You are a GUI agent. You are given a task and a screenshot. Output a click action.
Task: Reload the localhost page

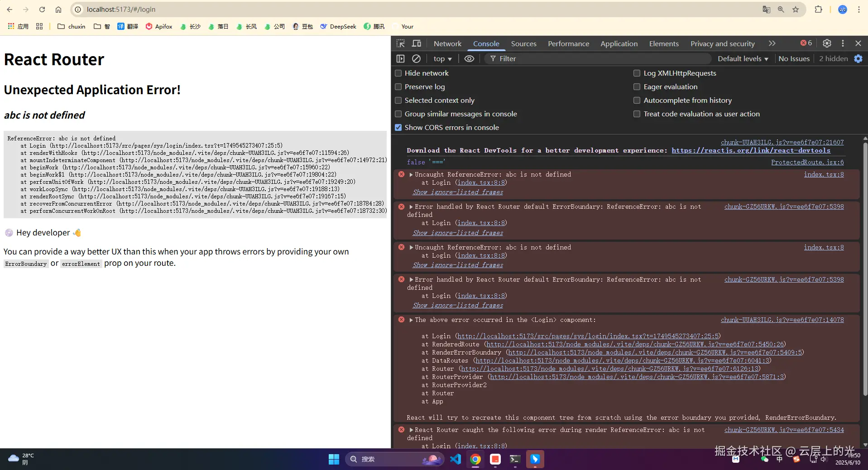coord(42,10)
